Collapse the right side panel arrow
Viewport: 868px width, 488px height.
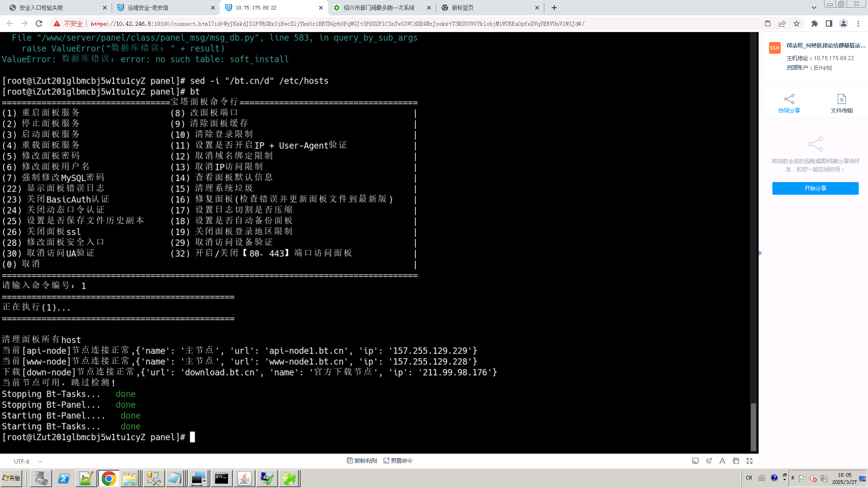point(760,253)
